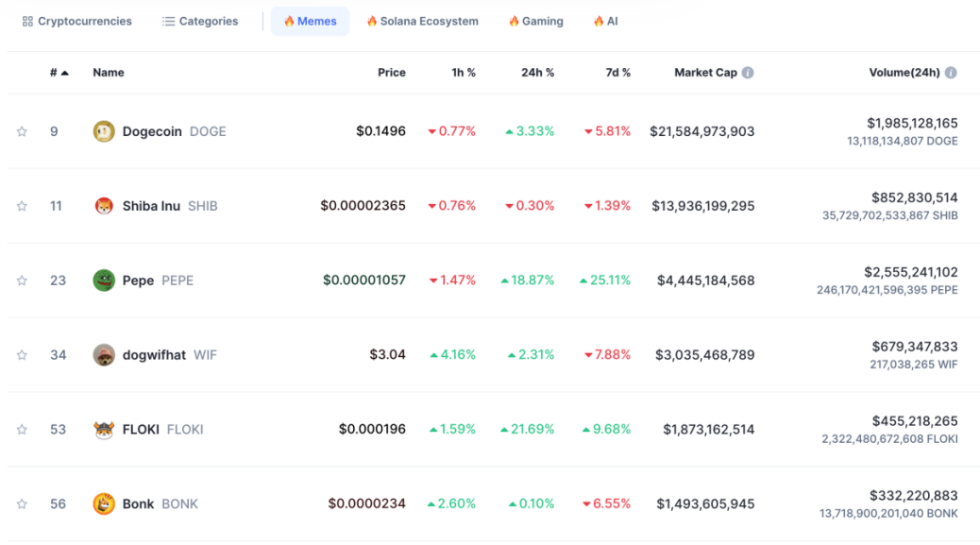Screen dimensions: 980x545
Task: Click Pepe market cap $4,445,184,568
Action: tap(705, 280)
